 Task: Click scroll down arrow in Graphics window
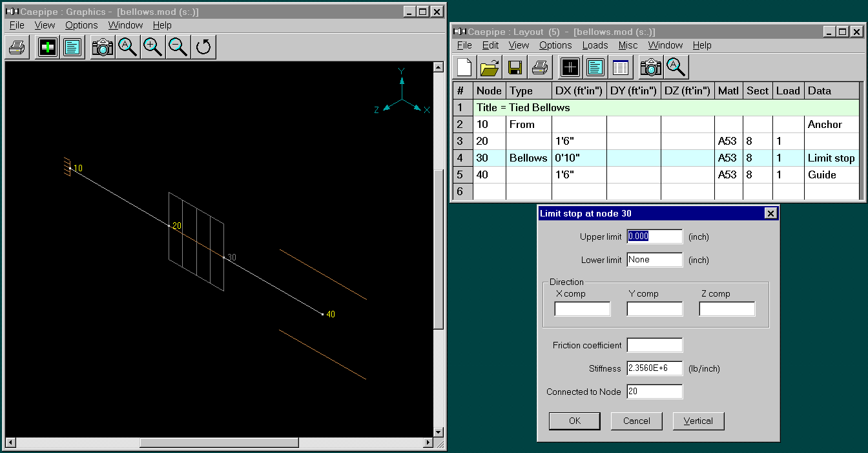click(x=439, y=432)
